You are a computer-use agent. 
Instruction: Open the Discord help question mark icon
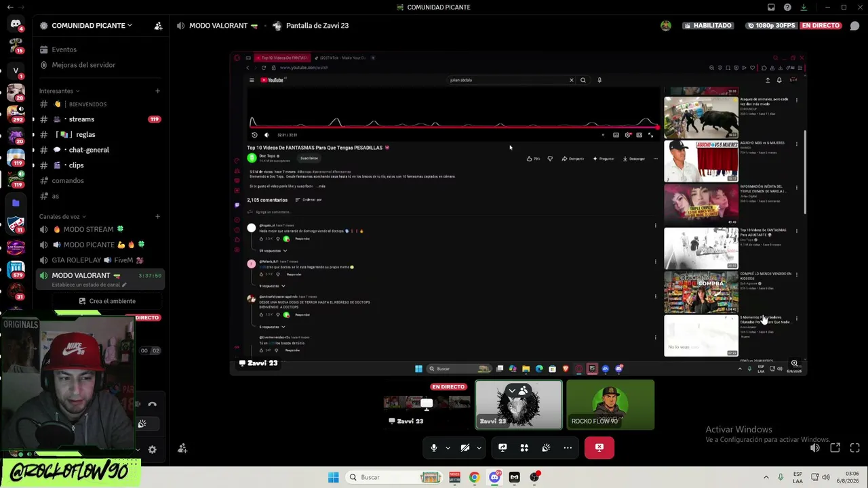[x=787, y=7]
